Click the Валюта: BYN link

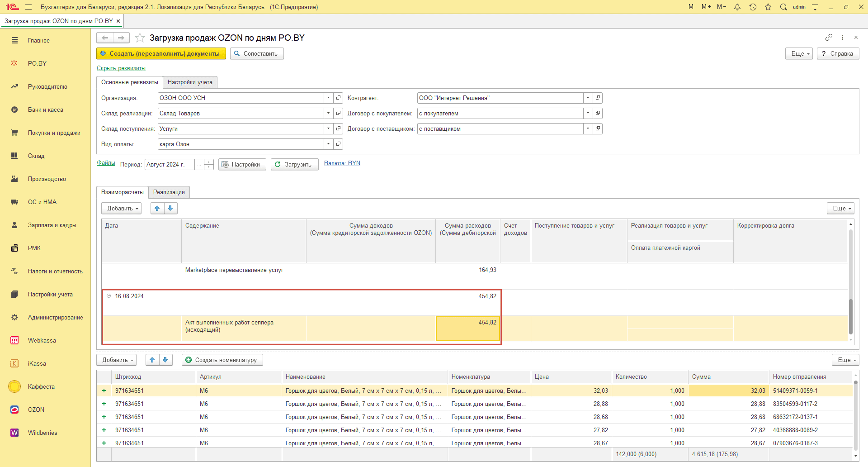point(342,163)
